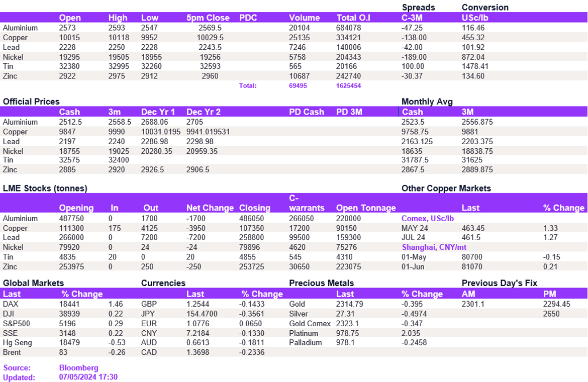Screen dimensions: 588x382
Task: Click Tin monthly avg Cash 31787.5
Action: (413, 160)
